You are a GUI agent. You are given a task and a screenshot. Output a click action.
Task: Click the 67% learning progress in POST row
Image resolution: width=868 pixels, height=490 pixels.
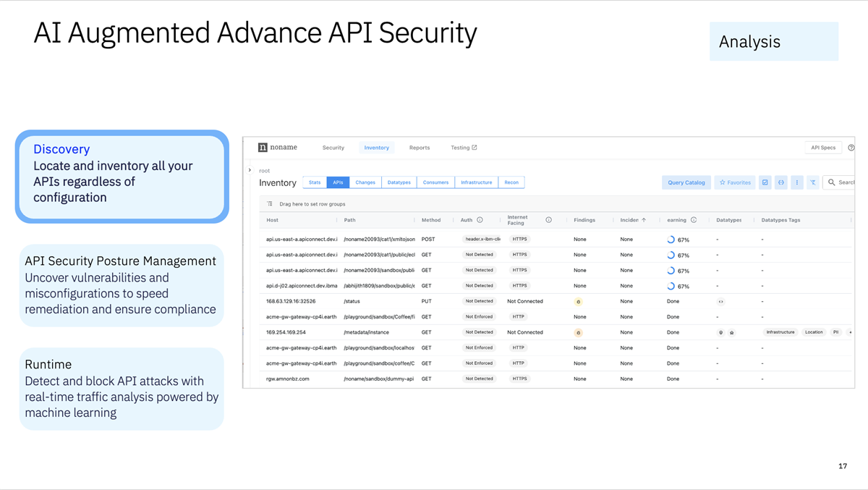click(x=678, y=240)
